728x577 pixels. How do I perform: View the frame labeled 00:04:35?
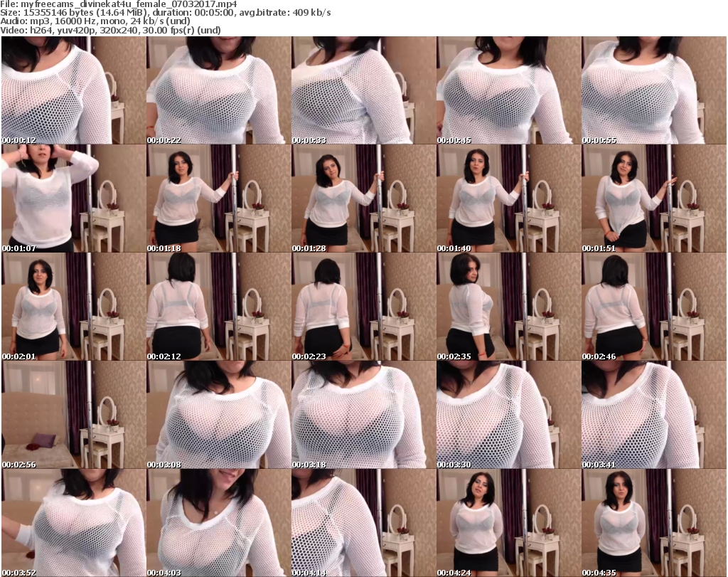click(x=654, y=523)
